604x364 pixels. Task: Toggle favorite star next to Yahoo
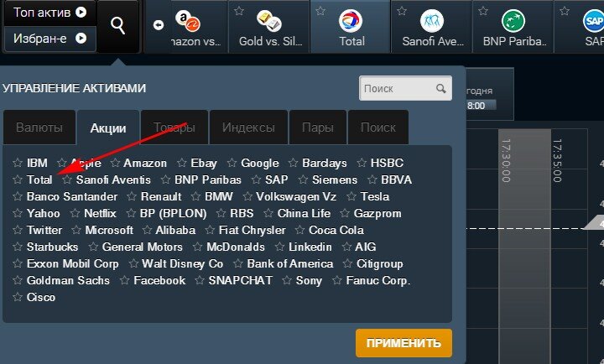point(18,213)
